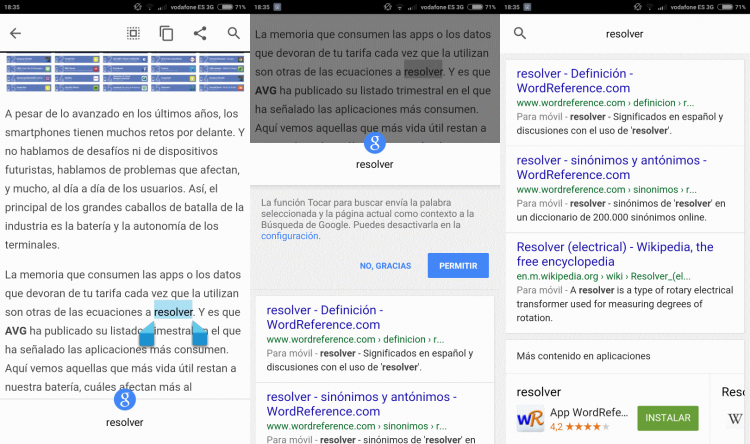
Task: Tap the App WordRefe... app name
Action: point(589,412)
